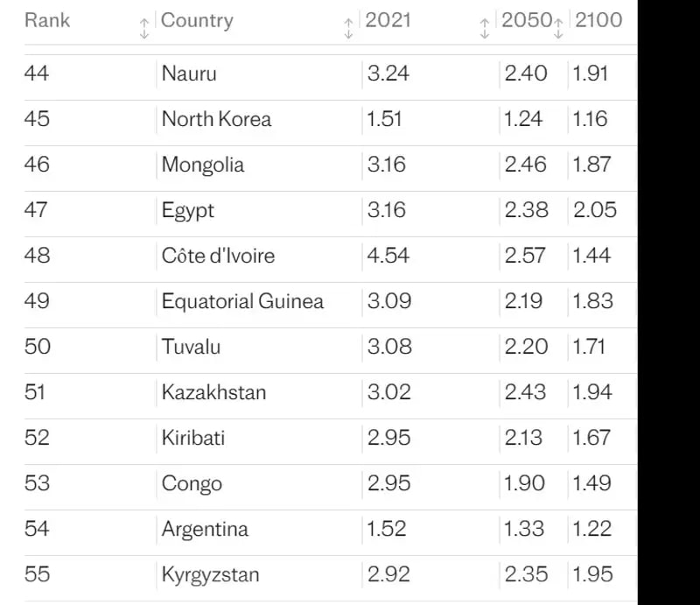Click on Kazakhstan row name
This screenshot has width=700, height=605.
[213, 392]
